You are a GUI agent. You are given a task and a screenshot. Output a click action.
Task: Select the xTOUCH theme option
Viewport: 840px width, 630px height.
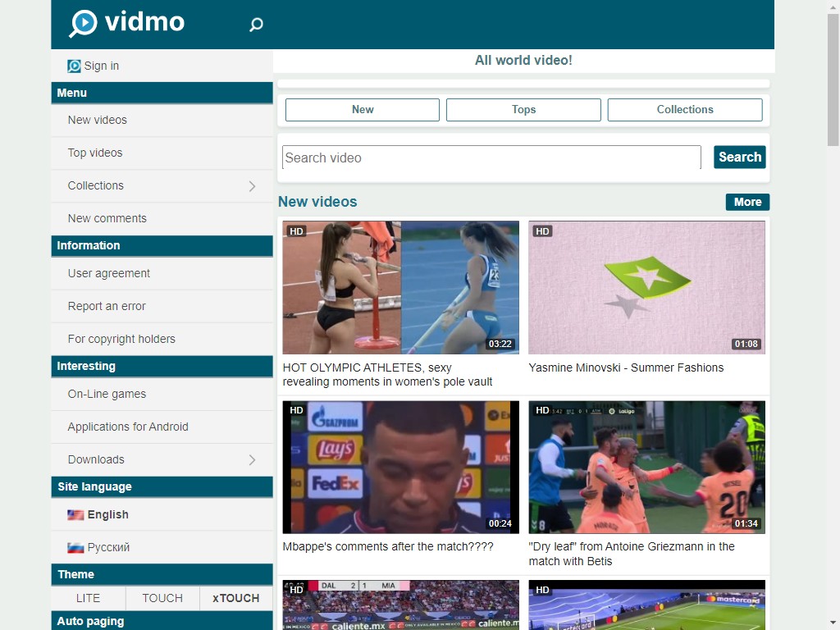(235, 598)
